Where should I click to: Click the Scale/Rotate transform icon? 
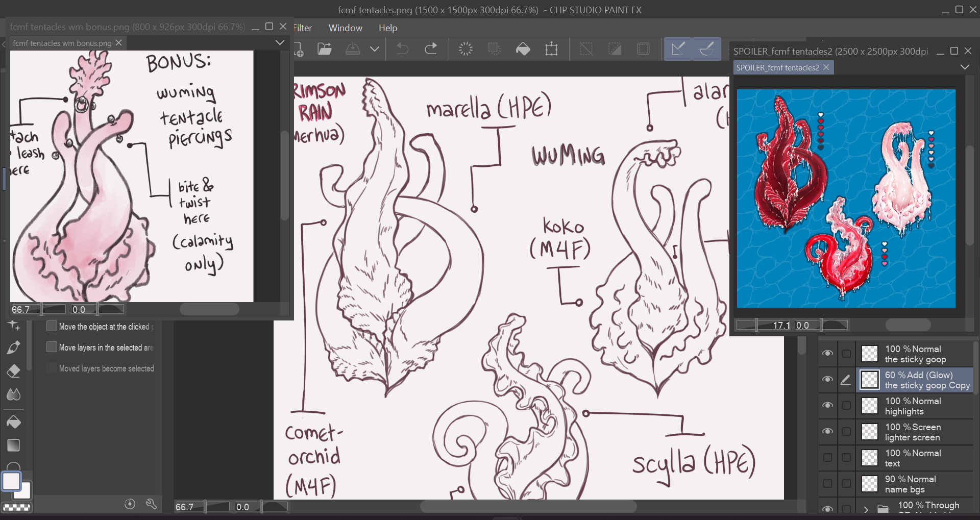pos(551,49)
